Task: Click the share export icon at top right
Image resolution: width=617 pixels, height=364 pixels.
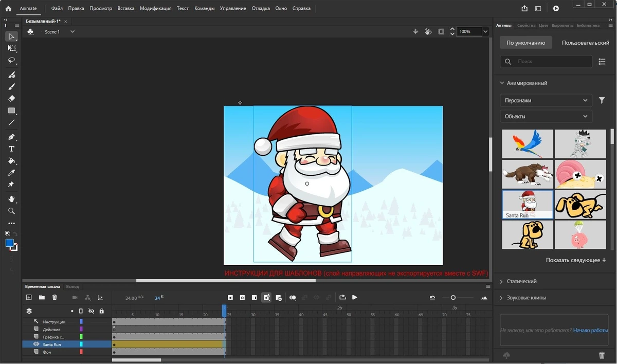Action: 524,8
